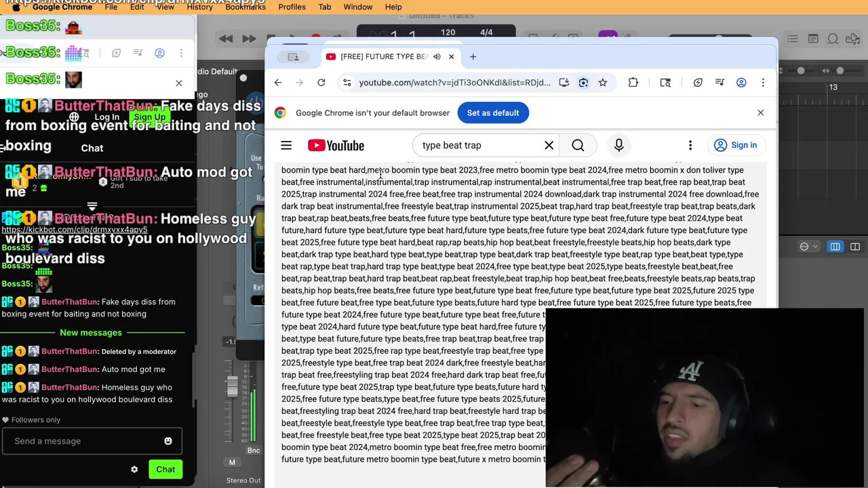Click the Set as default button
The image size is (868, 488).
493,113
